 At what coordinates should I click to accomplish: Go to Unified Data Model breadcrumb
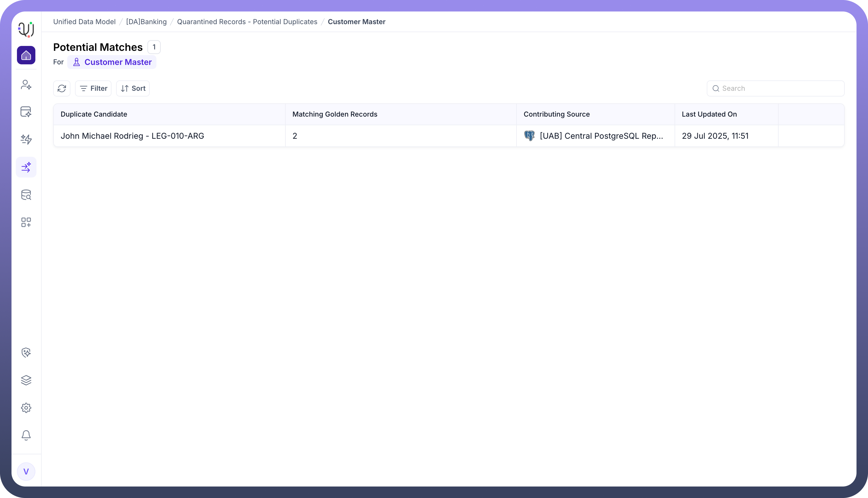(x=84, y=22)
